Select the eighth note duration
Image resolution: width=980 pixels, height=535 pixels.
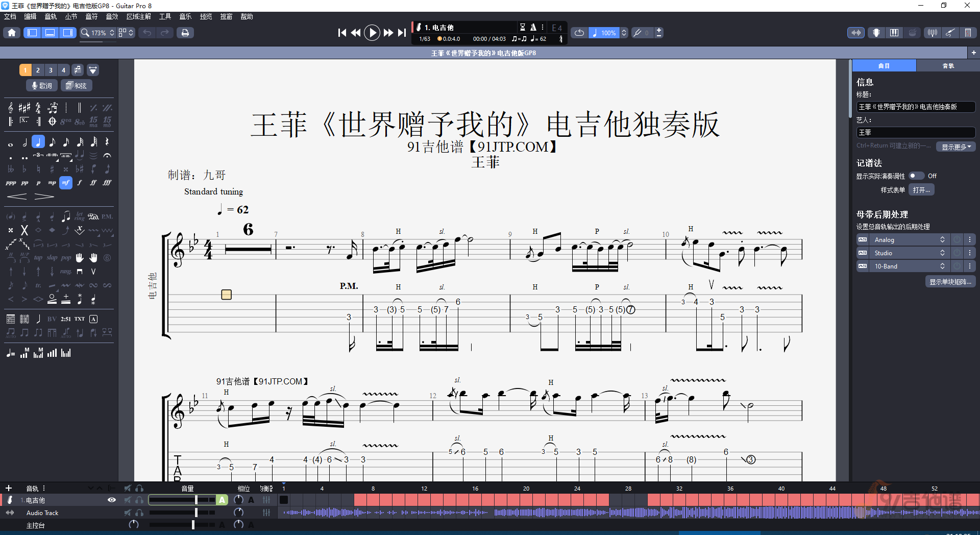(x=52, y=142)
